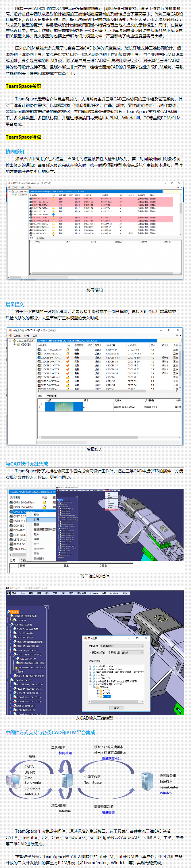Click the lock icon next to CP73 54.CATPart in plugin screenshot

click(45, 502)
